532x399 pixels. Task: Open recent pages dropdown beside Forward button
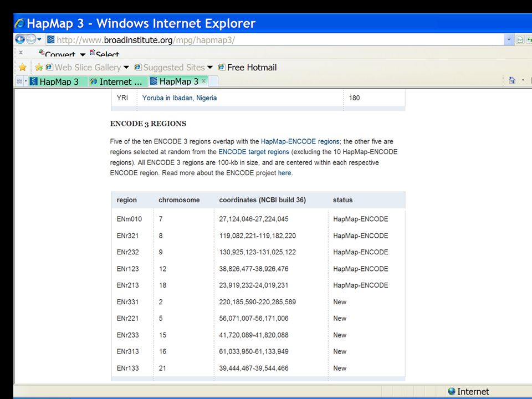pyautogui.click(x=39, y=39)
